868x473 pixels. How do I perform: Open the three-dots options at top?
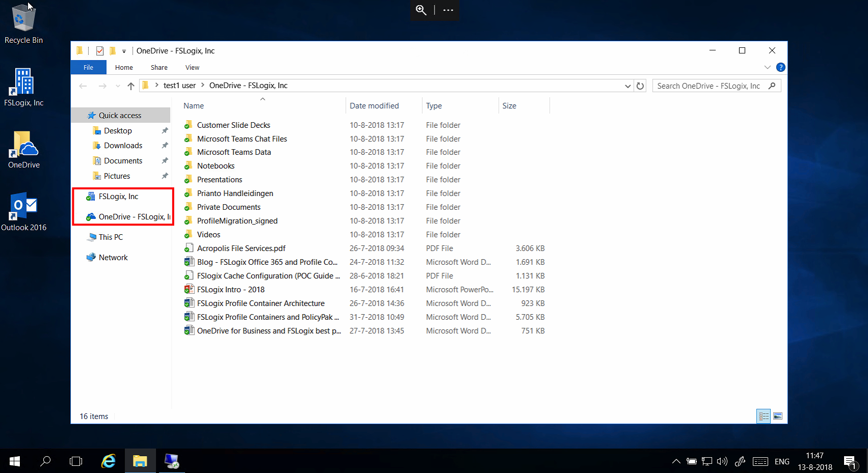(448, 10)
